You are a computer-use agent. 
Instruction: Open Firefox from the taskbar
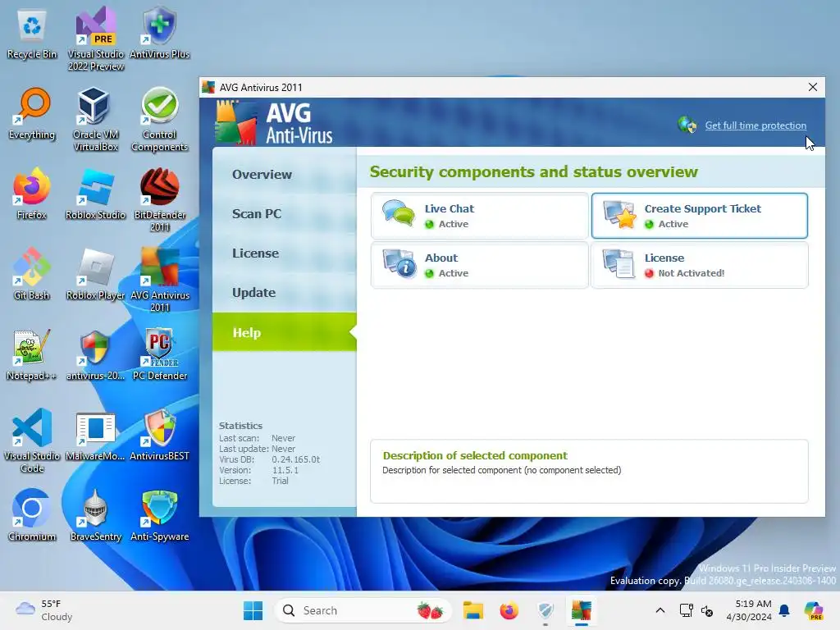(x=509, y=610)
